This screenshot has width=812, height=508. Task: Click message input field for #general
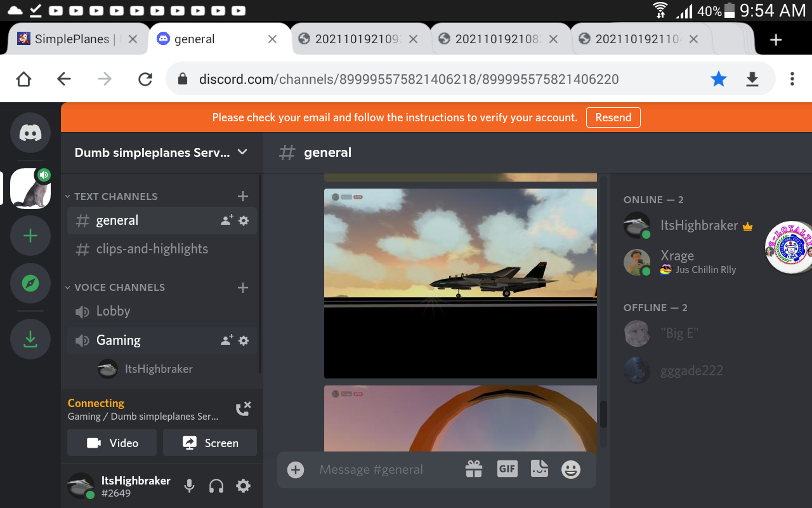pyautogui.click(x=371, y=470)
